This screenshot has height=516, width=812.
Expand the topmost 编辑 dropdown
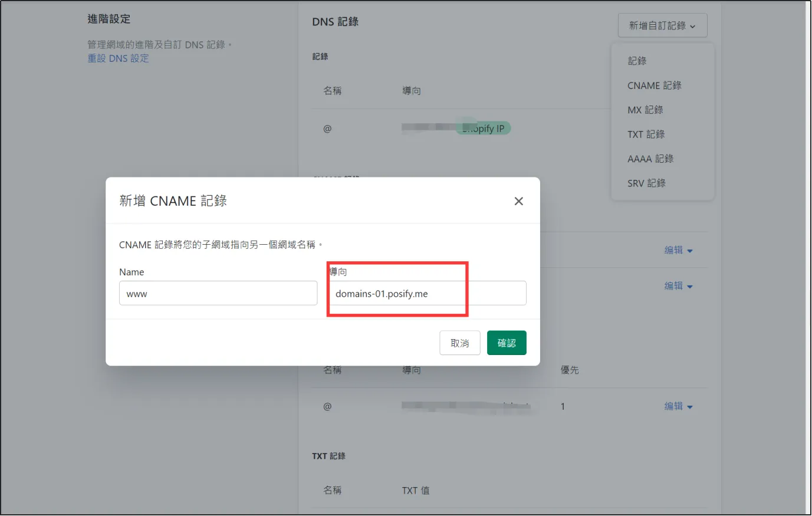click(x=678, y=250)
